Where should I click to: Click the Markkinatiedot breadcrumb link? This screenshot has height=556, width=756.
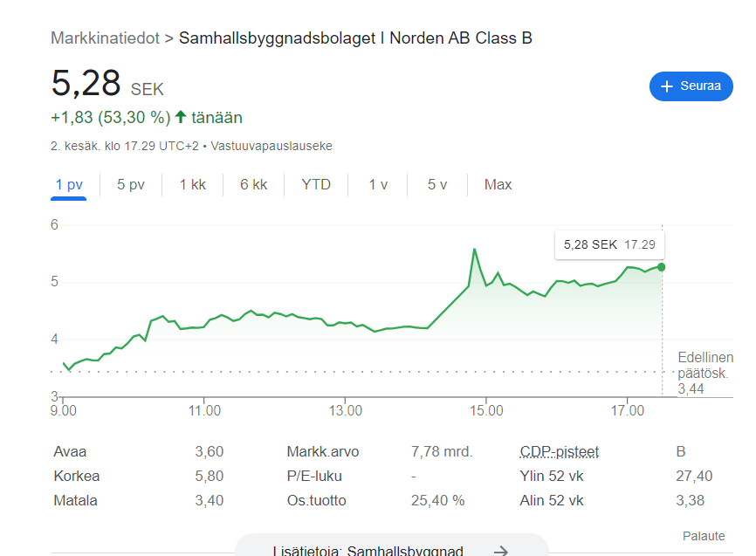click(x=105, y=38)
